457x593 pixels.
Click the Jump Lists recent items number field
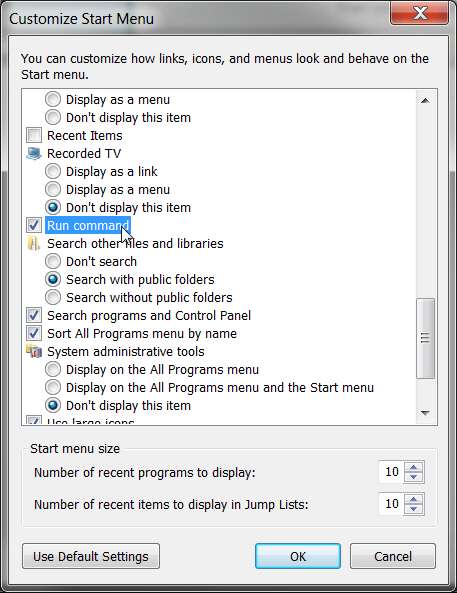[x=391, y=504]
